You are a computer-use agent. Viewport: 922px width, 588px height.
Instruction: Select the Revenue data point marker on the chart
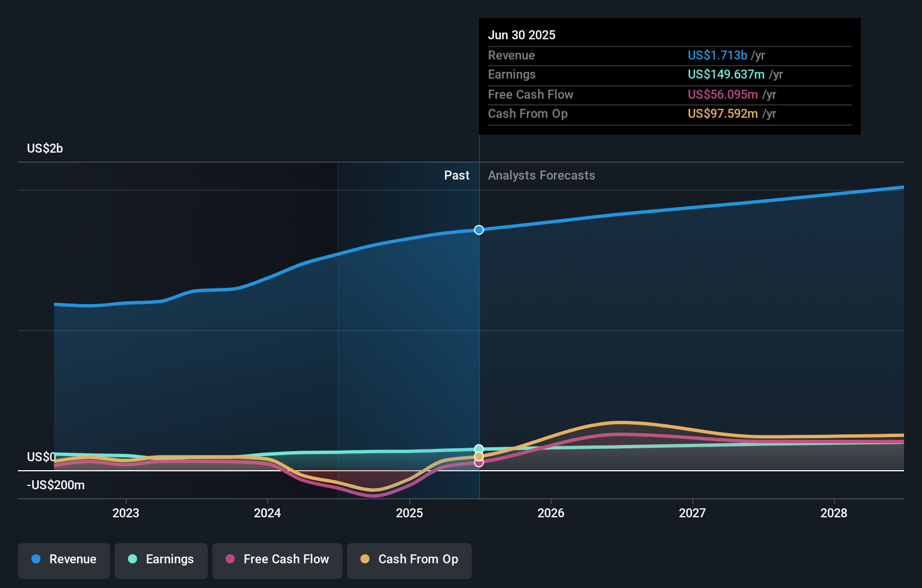[x=478, y=229]
